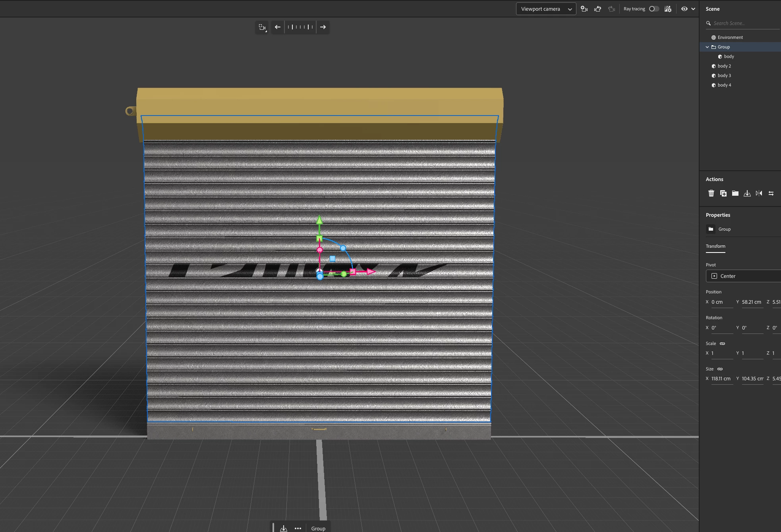Open the Viewport camera dropdown
The width and height of the screenshot is (781, 532).
click(x=546, y=9)
